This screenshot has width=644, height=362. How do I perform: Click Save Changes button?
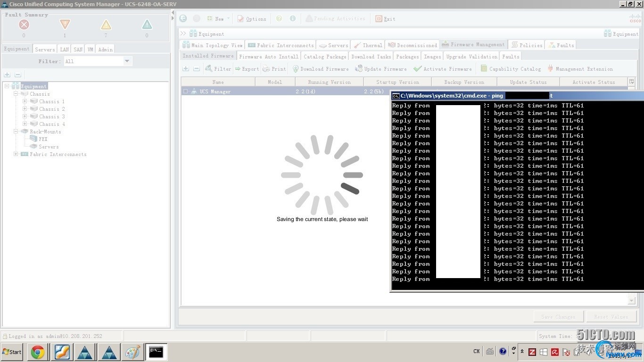click(x=558, y=317)
